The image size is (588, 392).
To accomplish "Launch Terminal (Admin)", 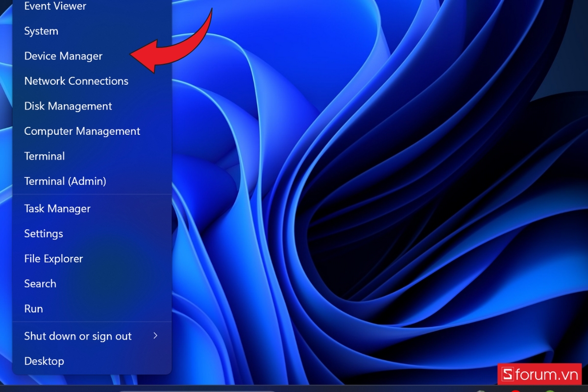I will [x=65, y=181].
